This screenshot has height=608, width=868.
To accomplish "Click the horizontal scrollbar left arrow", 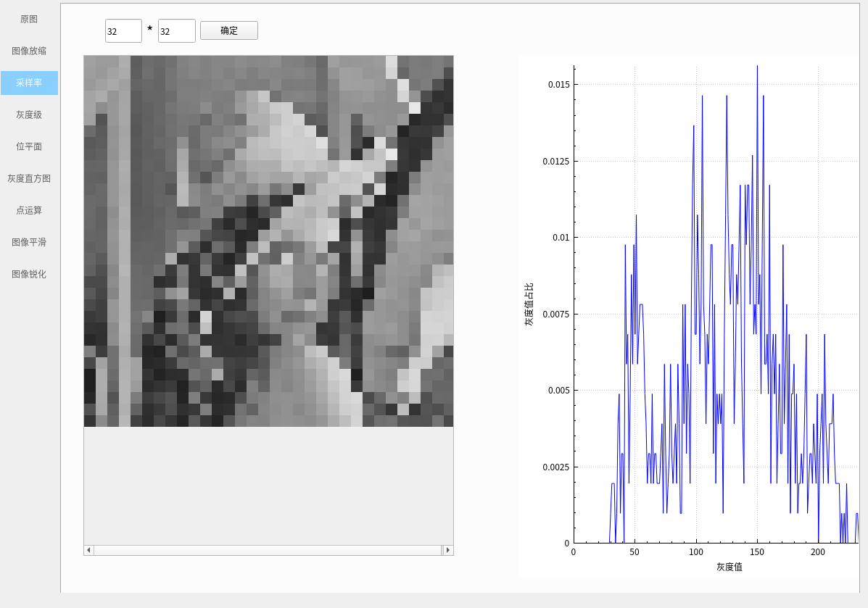I will point(88,550).
